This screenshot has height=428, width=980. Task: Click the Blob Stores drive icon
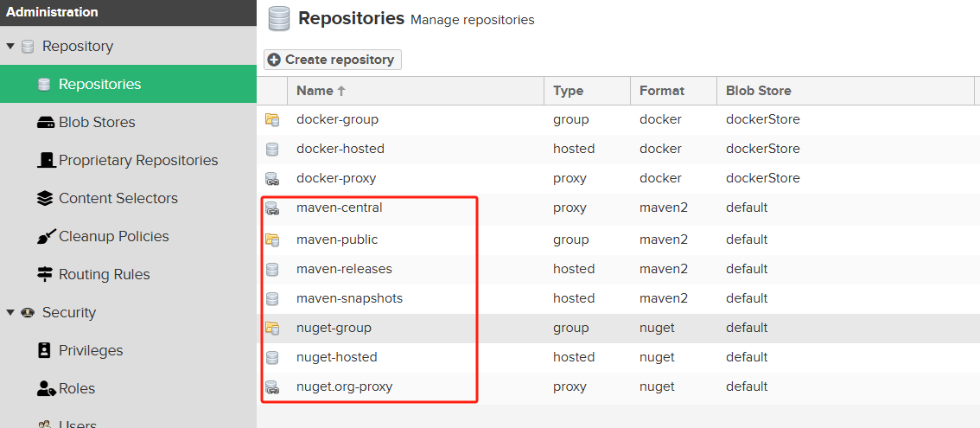pos(46,123)
